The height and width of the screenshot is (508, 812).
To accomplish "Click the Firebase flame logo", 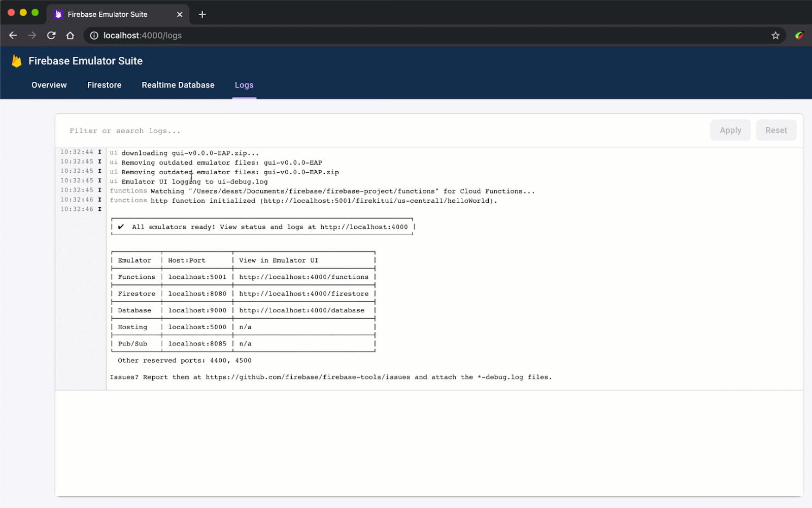I will 17,61.
